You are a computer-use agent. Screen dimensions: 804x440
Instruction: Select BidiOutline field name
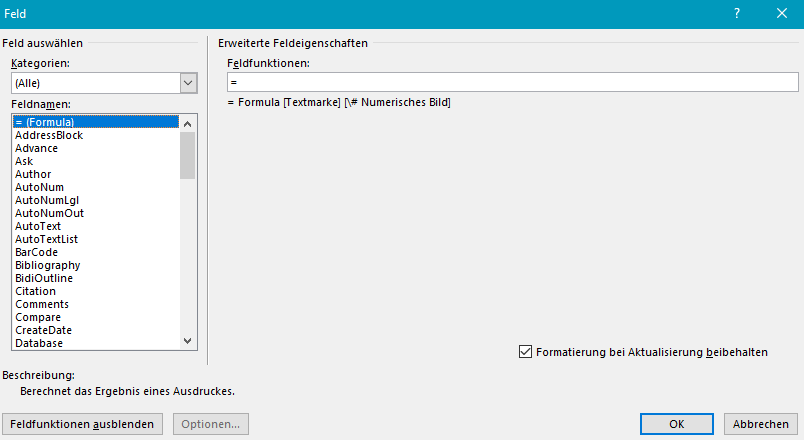(96, 278)
